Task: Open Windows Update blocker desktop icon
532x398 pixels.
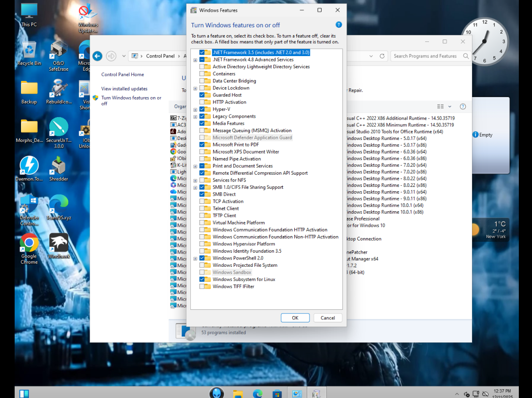Action: coord(88,19)
